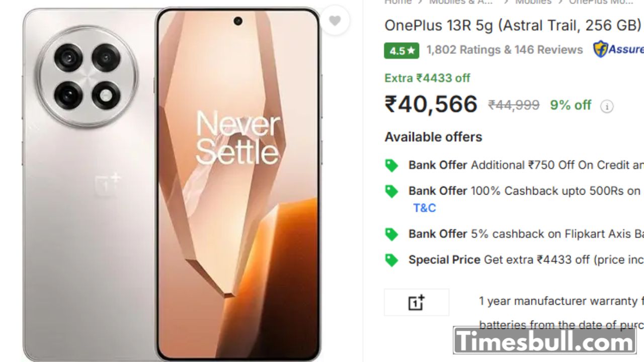Click second Bank Offer green tag icon
Viewport: 644px width, 362px height.
point(391,191)
